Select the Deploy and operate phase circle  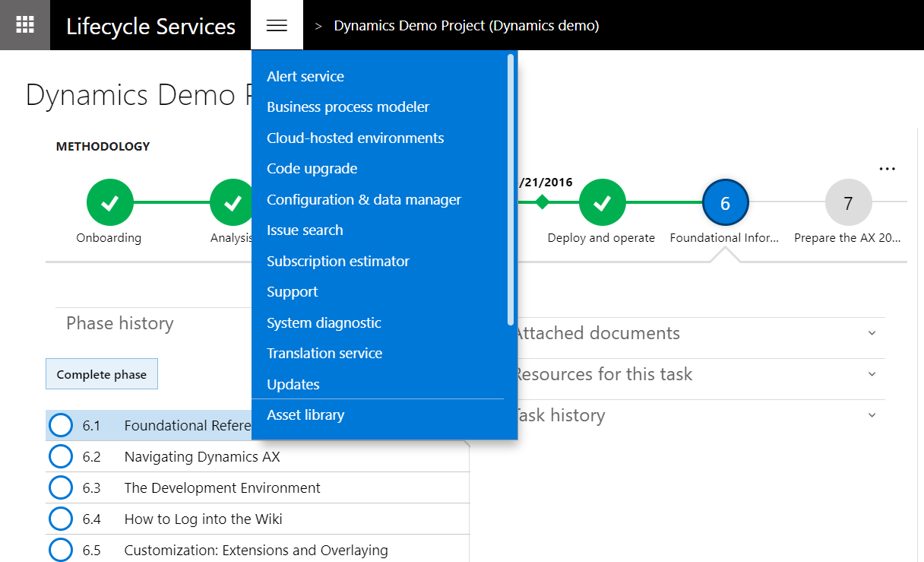click(602, 202)
